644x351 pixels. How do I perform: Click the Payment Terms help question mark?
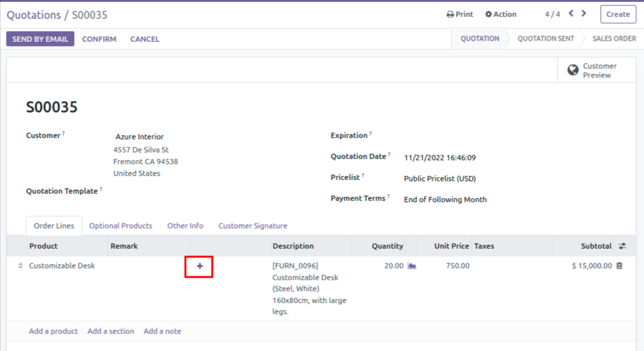pyautogui.click(x=388, y=196)
